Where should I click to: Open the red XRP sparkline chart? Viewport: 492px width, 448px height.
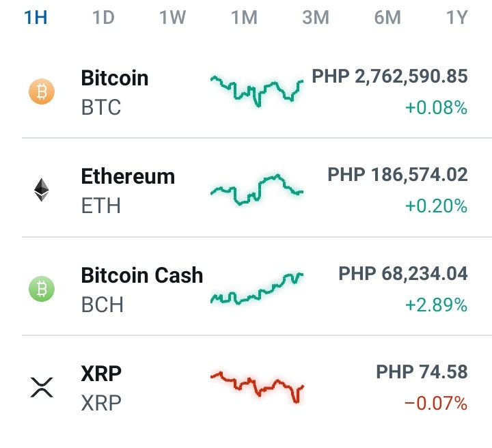[257, 387]
